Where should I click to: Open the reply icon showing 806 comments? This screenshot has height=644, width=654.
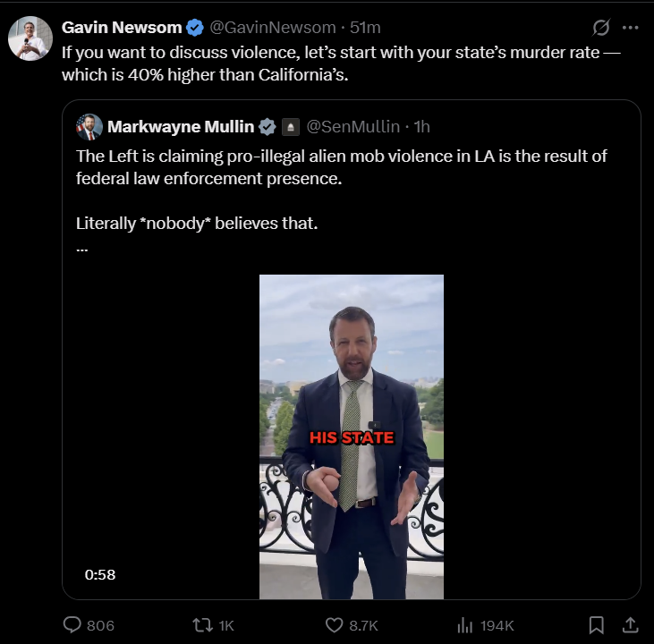click(x=72, y=625)
